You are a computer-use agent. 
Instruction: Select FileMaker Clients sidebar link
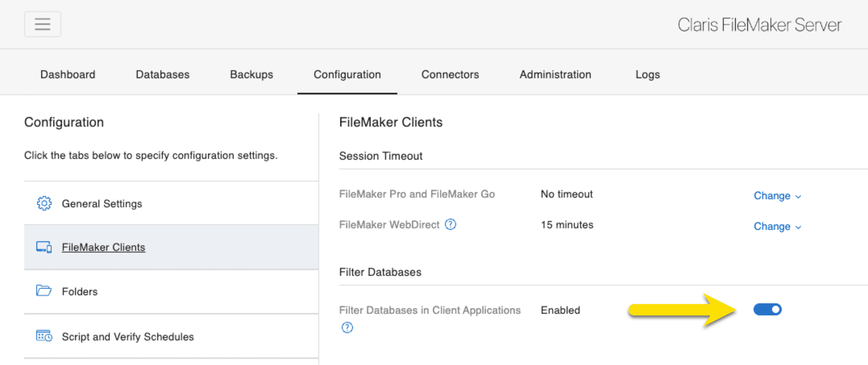pos(104,247)
